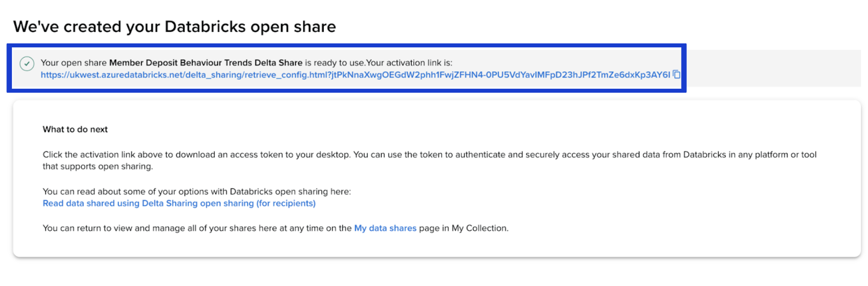Click the "What to do next" heading
The width and height of the screenshot is (868, 286).
click(75, 129)
